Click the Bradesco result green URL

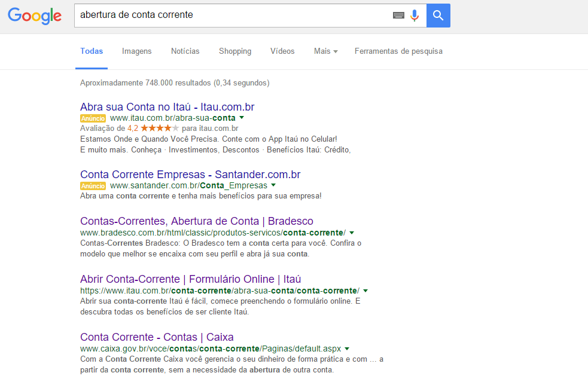coord(213,233)
